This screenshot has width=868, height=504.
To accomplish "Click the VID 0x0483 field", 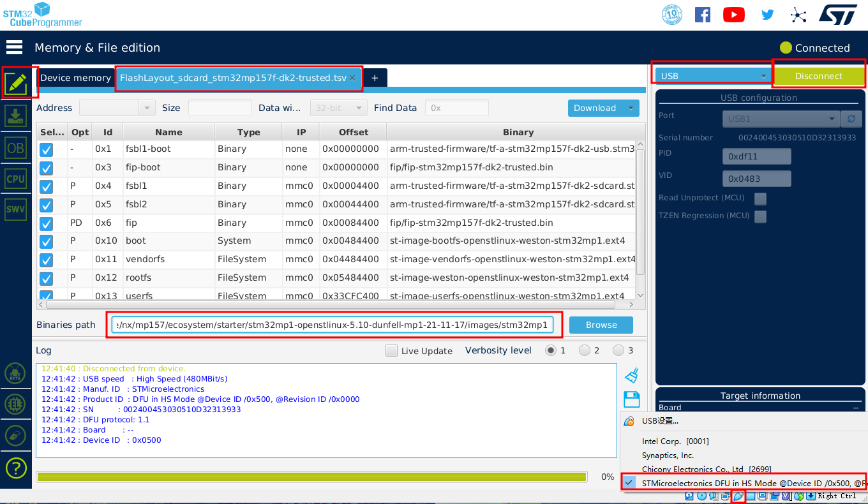I will click(x=757, y=179).
